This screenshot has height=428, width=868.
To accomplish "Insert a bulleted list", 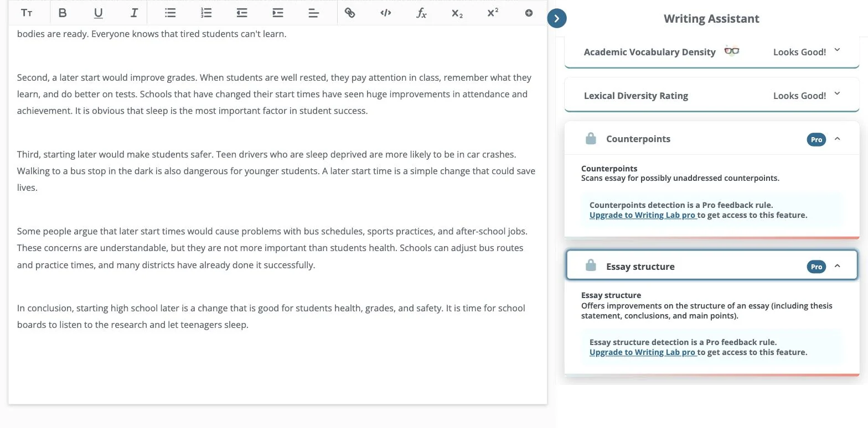I will pos(170,13).
